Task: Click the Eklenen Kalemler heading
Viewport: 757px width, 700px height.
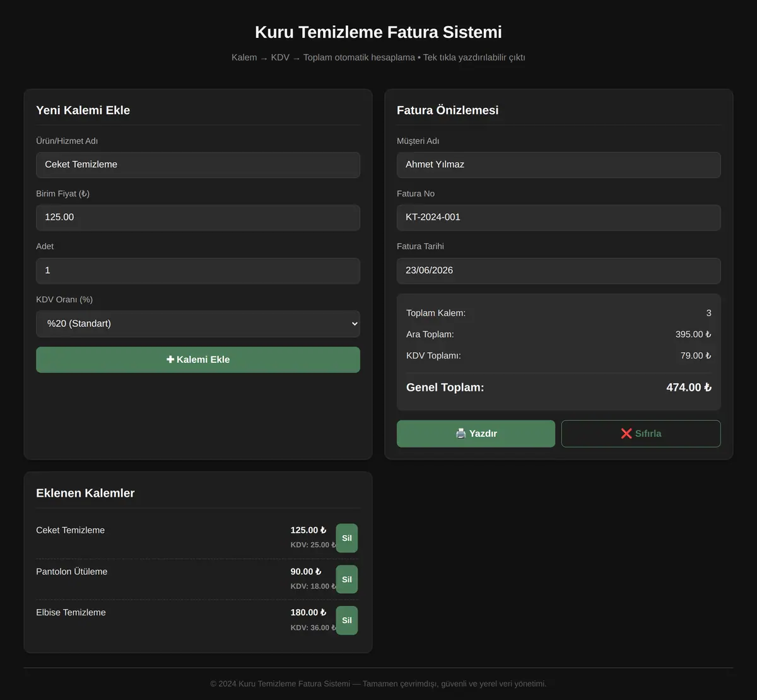Action: pos(85,494)
